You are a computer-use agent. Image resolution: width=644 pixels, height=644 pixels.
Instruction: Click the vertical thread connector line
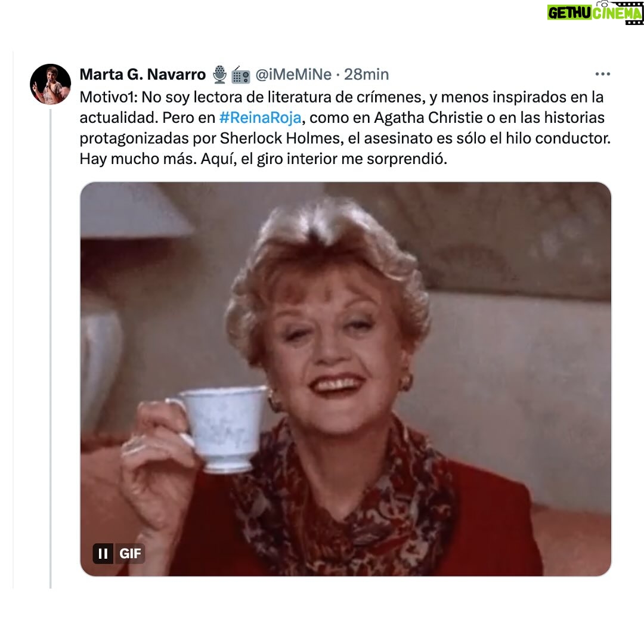click(x=51, y=348)
